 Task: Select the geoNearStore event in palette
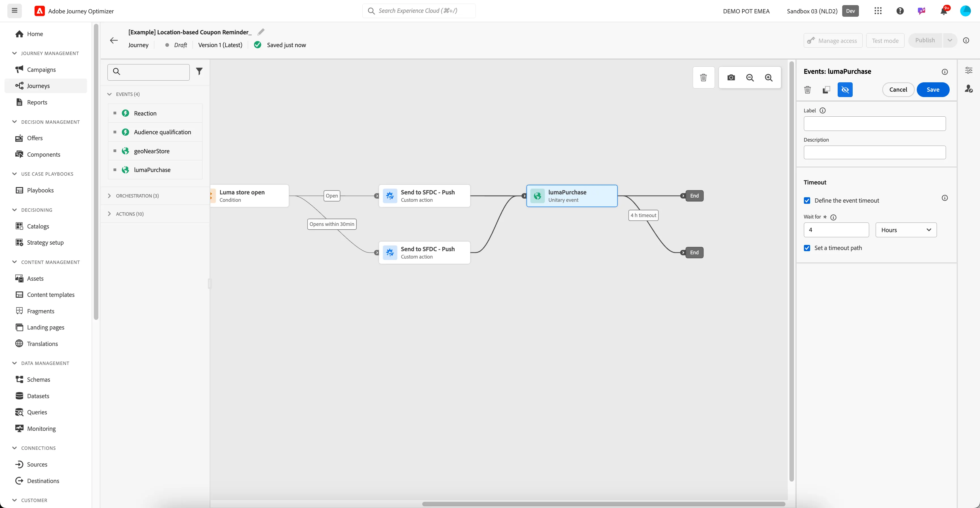[x=155, y=151]
